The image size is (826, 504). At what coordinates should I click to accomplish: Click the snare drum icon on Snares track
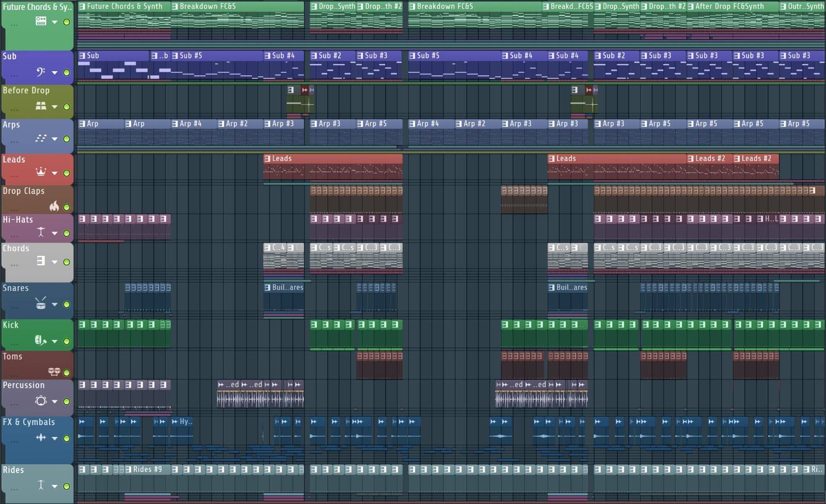(x=41, y=303)
